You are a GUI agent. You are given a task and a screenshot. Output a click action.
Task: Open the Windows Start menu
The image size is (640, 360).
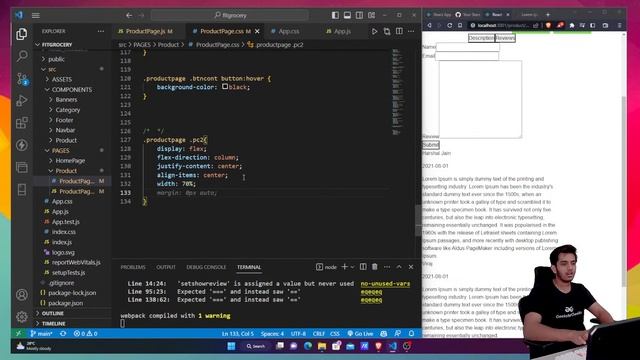coord(231,346)
